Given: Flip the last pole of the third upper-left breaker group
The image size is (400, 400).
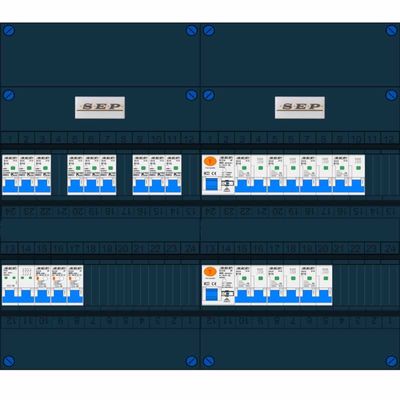Looking at the screenshot, I should coord(173,186).
